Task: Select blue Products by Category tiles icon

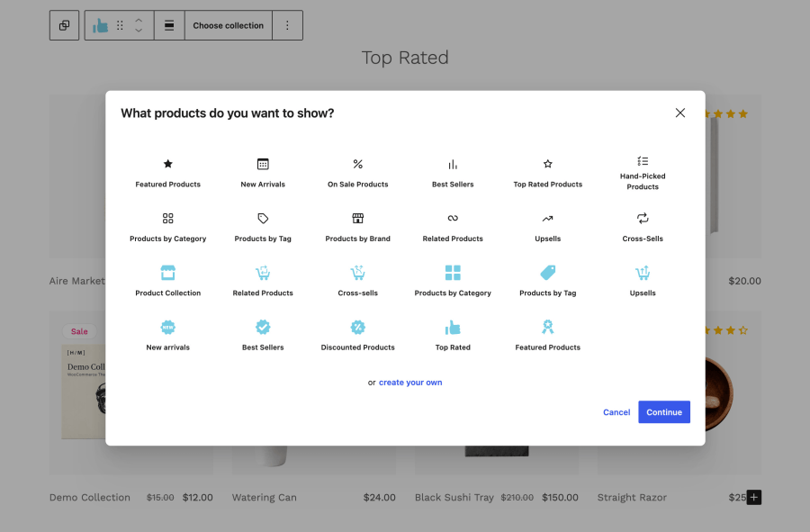Action: point(453,272)
